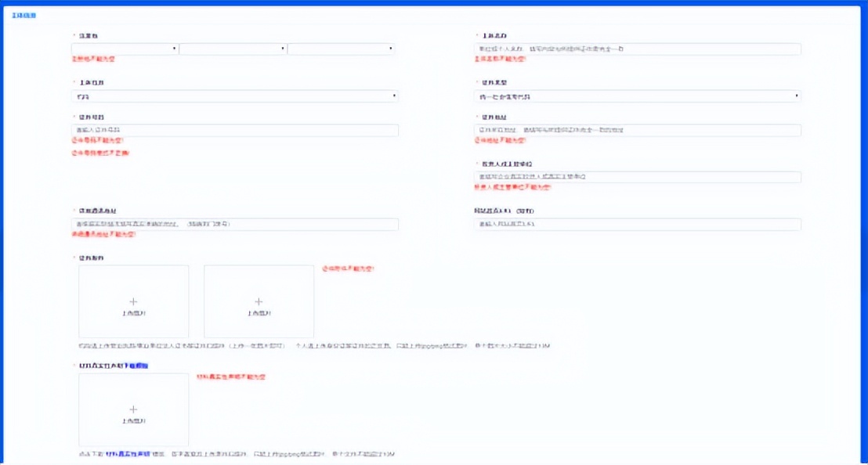
Task: Click the 上传图片 plus icon under 材料真实性承诺
Action: (x=133, y=409)
